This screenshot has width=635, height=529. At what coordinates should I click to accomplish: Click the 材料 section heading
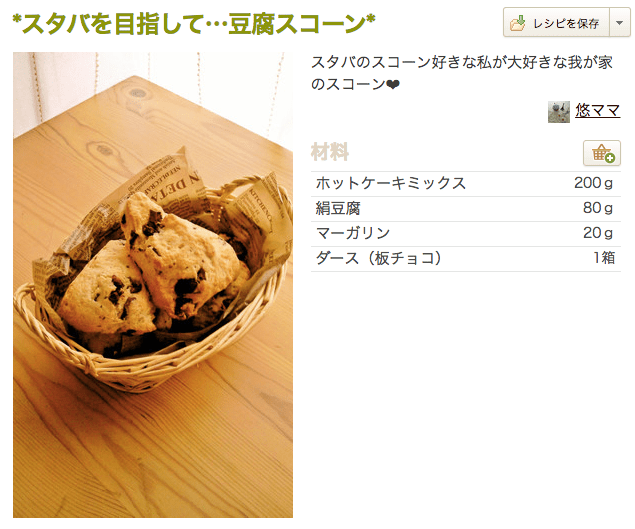coord(330,152)
